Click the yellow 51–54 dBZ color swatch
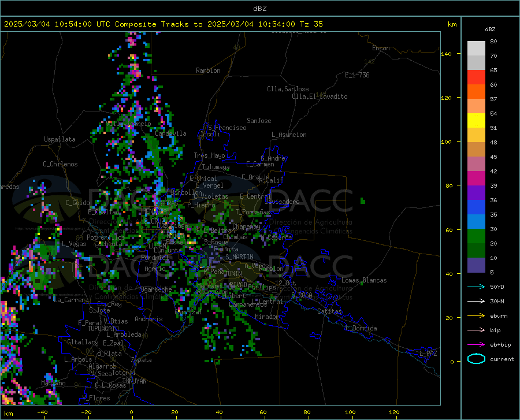This screenshot has height=420, width=520. pos(476,121)
